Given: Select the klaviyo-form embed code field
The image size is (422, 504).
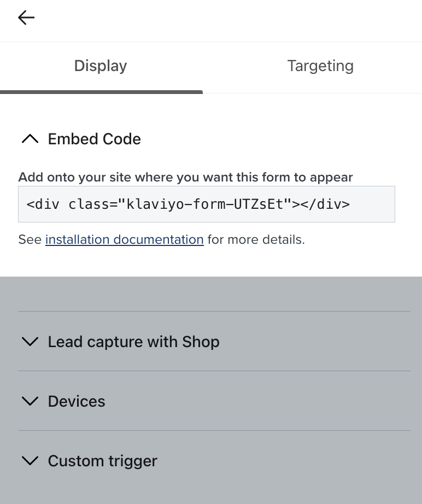Looking at the screenshot, I should pos(207,204).
